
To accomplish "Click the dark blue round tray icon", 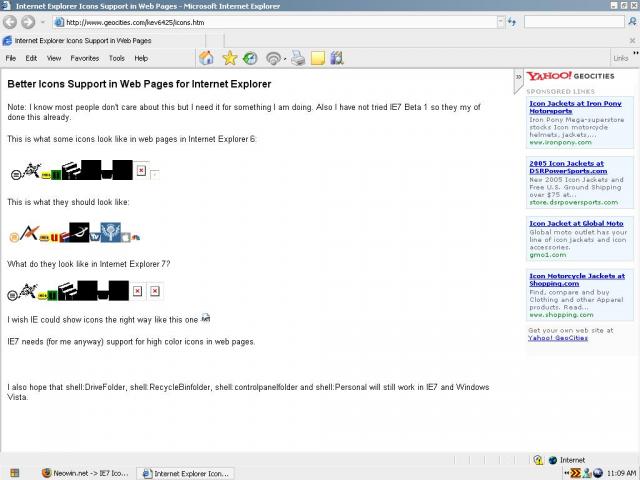I will 598,473.
